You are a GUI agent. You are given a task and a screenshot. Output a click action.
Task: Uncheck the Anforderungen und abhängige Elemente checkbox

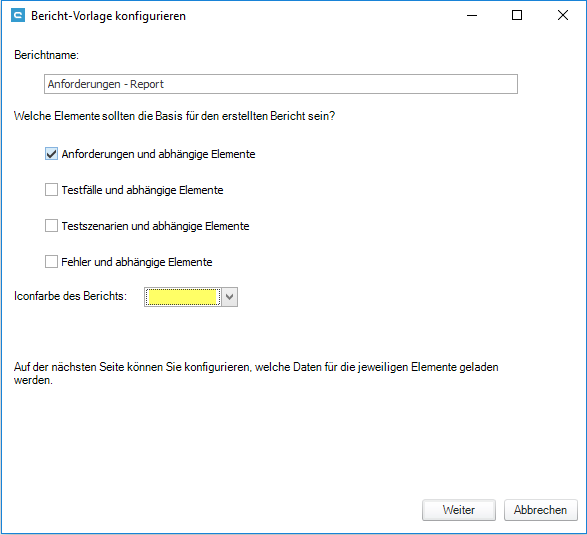(51, 154)
